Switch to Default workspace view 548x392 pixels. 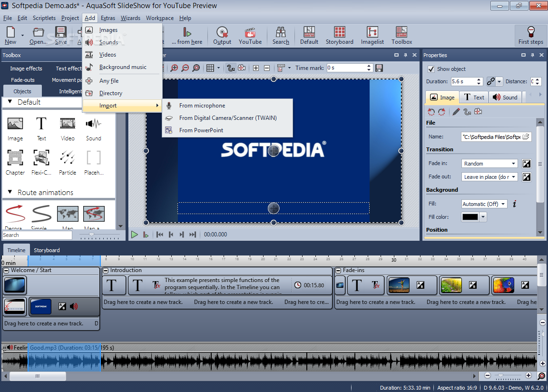309,35
